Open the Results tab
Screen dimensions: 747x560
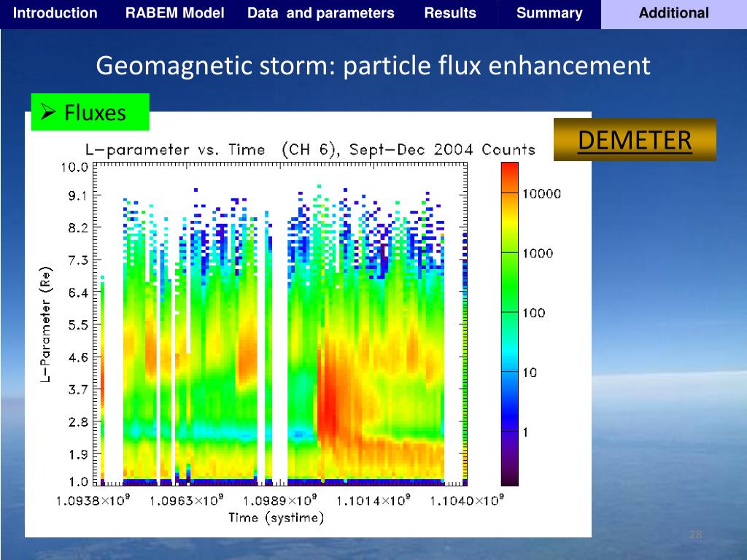(450, 13)
